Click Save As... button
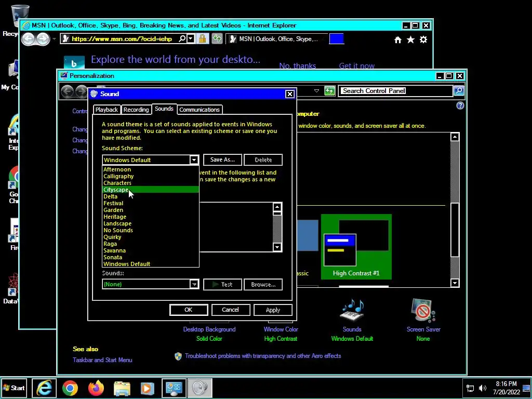This screenshot has height=399, width=532. pyautogui.click(x=222, y=160)
